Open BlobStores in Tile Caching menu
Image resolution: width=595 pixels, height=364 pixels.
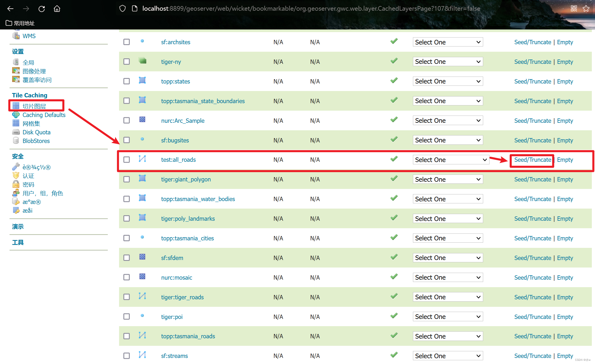click(x=36, y=141)
